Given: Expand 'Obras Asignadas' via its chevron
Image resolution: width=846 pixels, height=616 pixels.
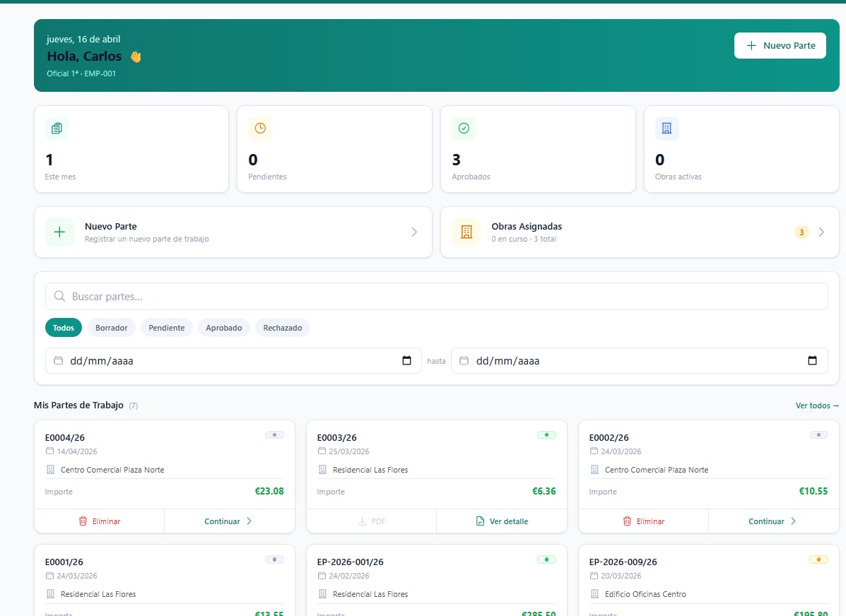Looking at the screenshot, I should click(821, 232).
